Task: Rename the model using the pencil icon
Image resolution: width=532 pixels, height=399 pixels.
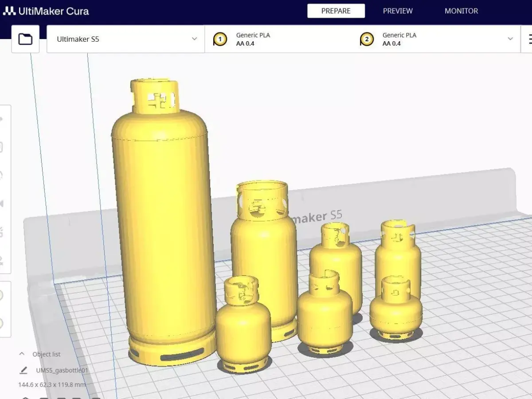Action: point(23,369)
